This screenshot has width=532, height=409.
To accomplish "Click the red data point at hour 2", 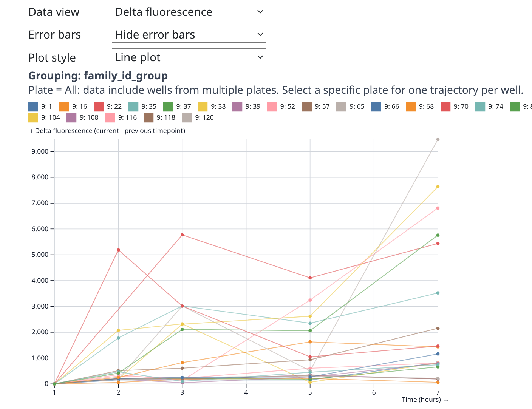I will pyautogui.click(x=118, y=250).
